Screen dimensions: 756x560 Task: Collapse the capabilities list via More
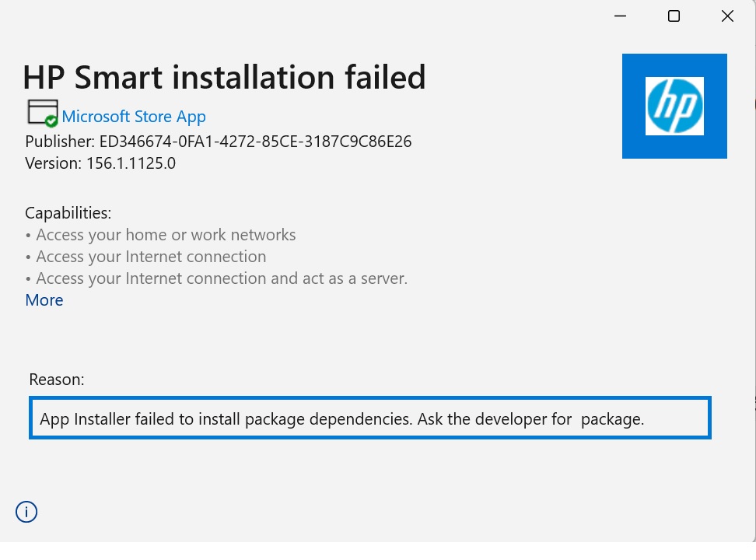(44, 299)
